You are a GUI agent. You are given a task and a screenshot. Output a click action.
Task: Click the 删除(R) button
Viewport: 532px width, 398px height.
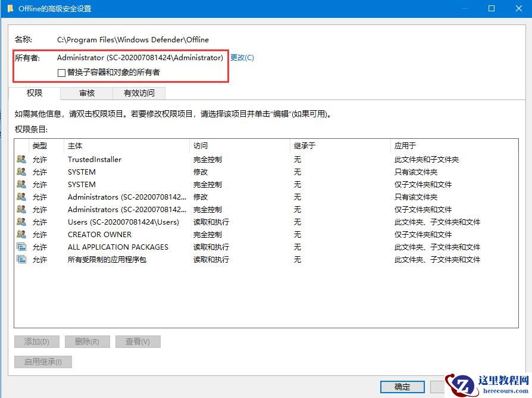87,341
